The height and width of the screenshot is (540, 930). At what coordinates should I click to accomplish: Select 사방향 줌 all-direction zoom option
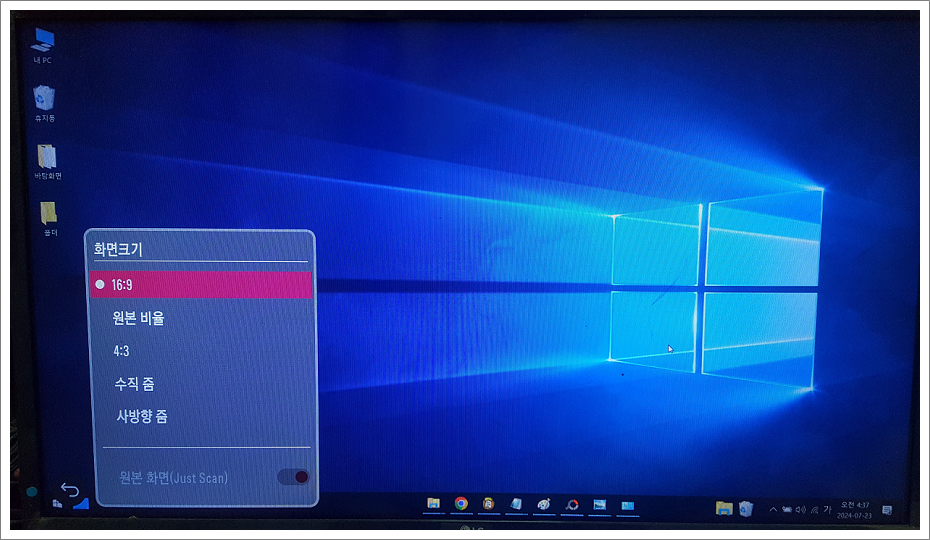coord(142,416)
